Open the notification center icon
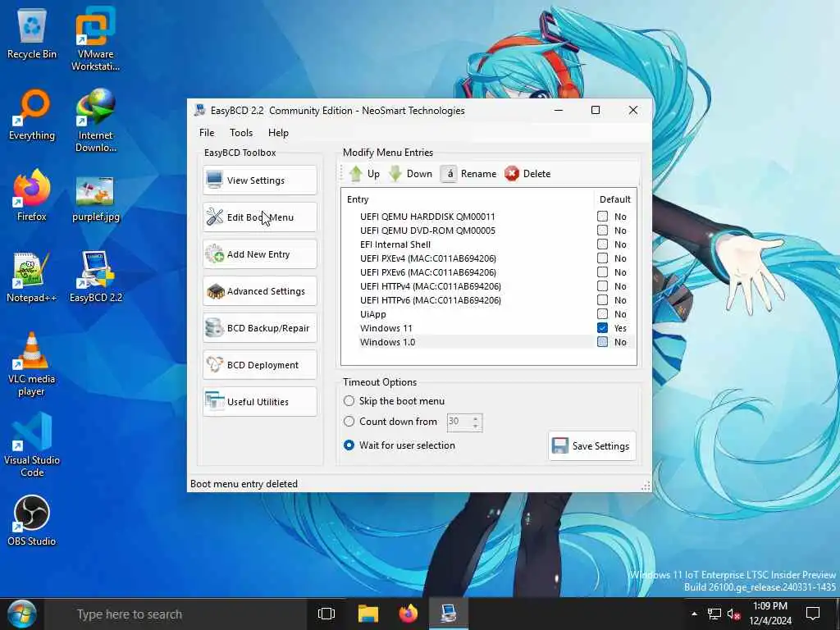The image size is (840, 630). click(x=813, y=614)
